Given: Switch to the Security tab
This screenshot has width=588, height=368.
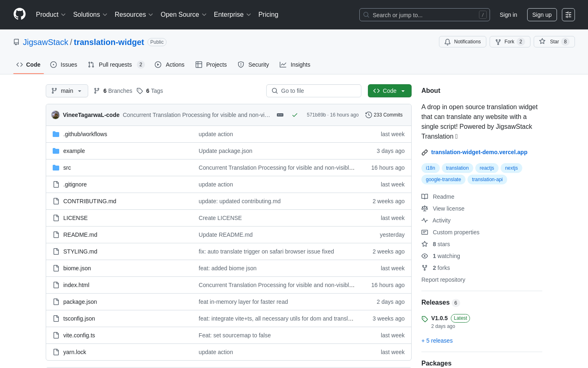Looking at the screenshot, I should [253, 65].
